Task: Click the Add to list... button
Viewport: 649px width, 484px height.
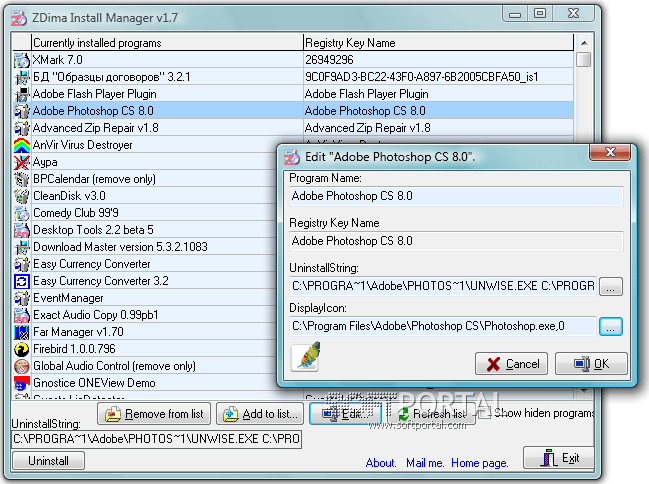Action: (260, 414)
